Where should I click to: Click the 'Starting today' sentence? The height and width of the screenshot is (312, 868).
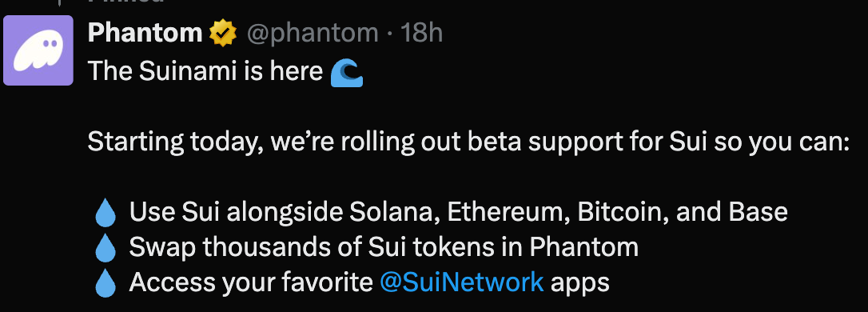click(468, 142)
